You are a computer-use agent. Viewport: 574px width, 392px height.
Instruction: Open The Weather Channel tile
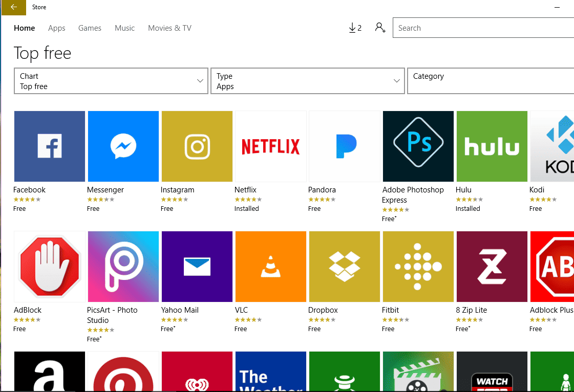coord(270,371)
